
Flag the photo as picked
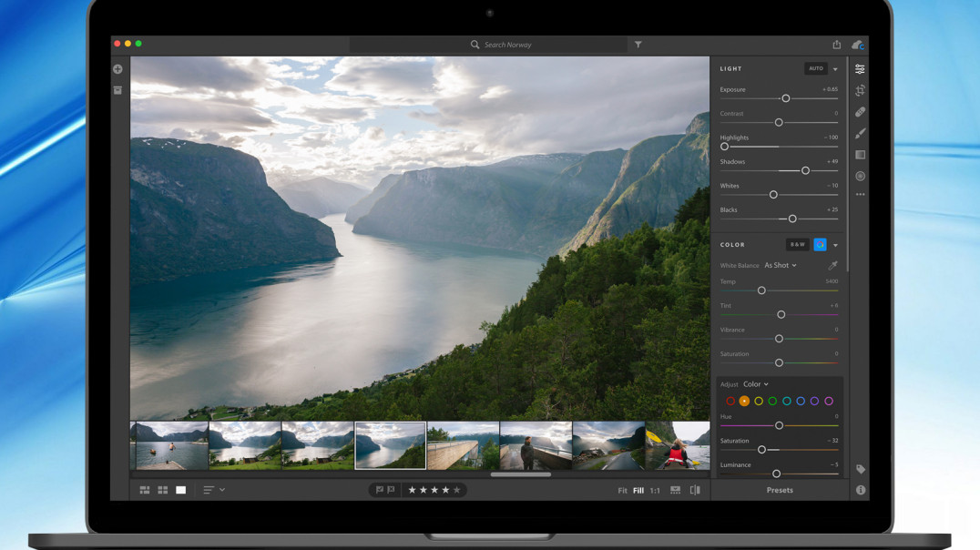(380, 490)
